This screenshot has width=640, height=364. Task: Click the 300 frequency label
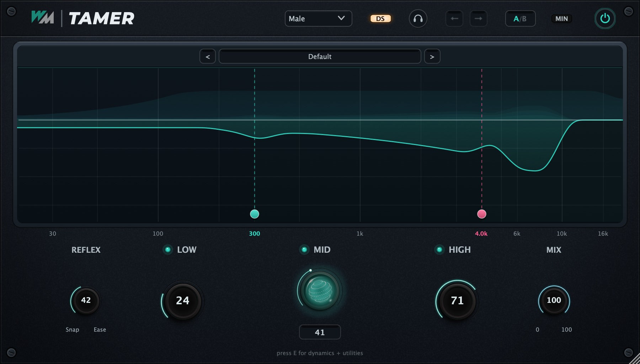(255, 234)
